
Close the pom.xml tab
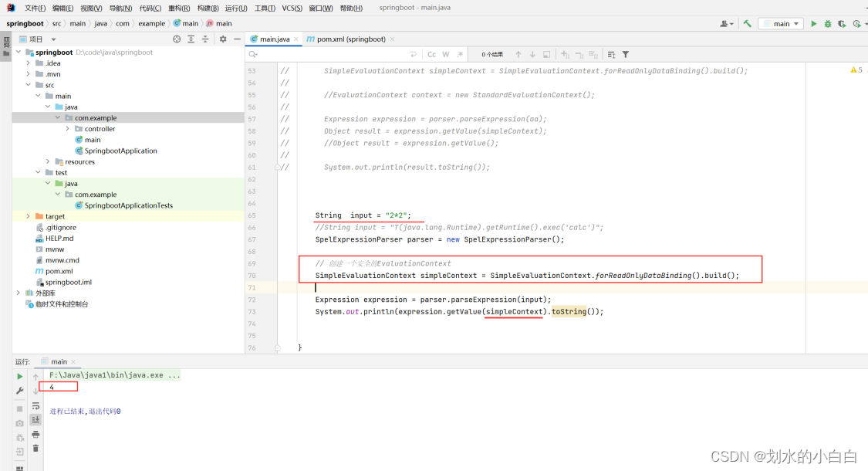392,39
